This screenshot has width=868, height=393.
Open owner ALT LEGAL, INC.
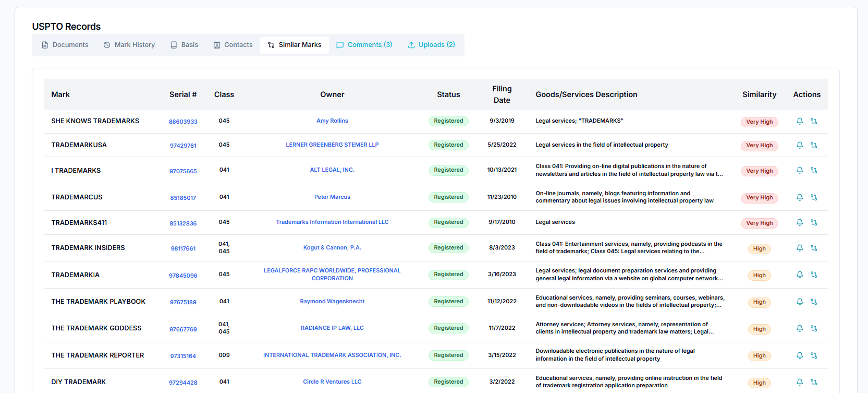click(332, 170)
